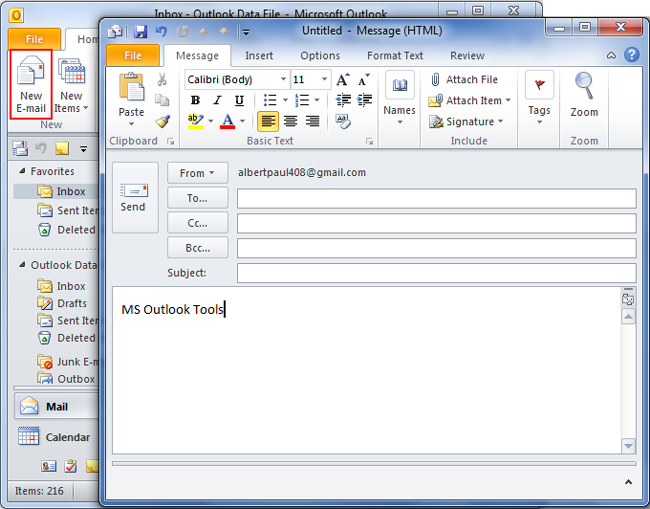Click in the To recipients field

(437, 199)
